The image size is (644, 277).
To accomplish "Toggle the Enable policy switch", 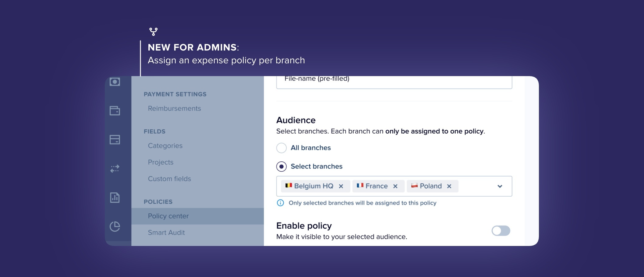I will [501, 231].
